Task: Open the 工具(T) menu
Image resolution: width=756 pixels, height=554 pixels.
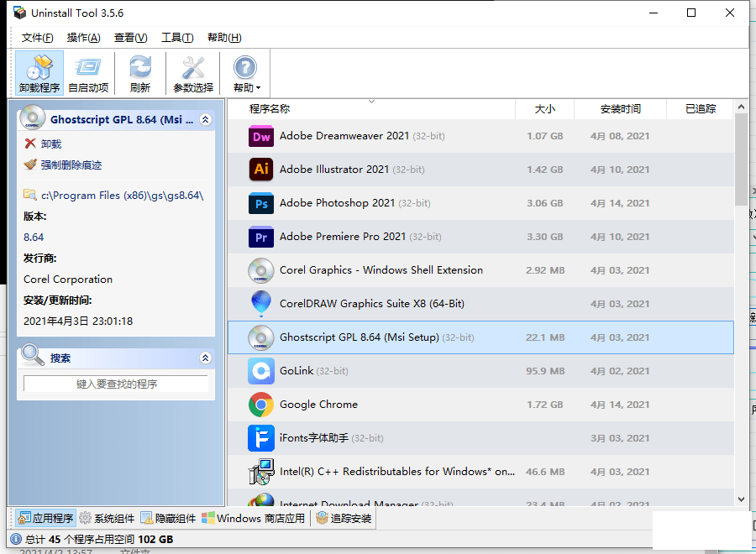Action: pos(177,38)
